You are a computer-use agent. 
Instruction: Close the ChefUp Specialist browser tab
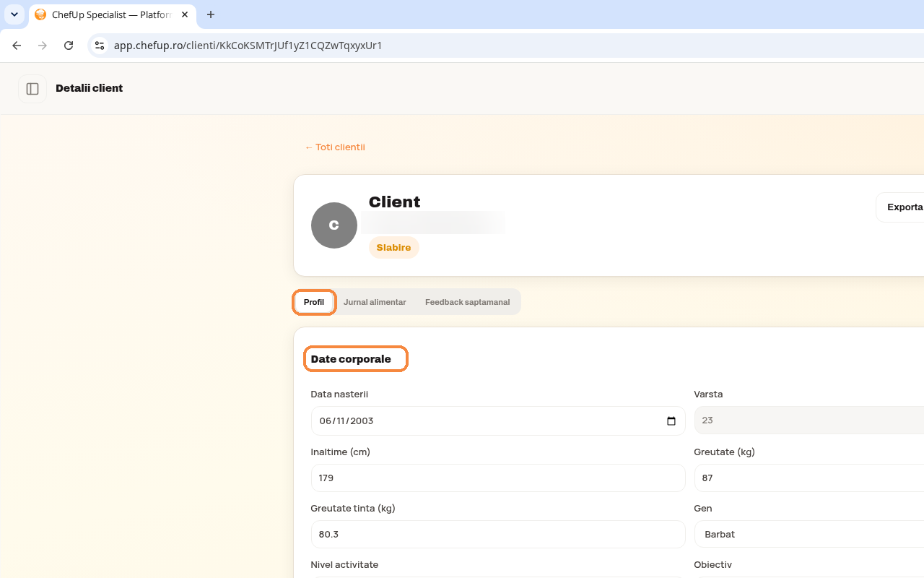(185, 14)
